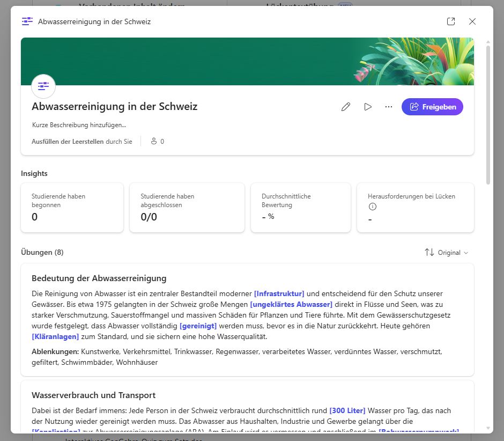Open the three-dot more options menu

[389, 107]
